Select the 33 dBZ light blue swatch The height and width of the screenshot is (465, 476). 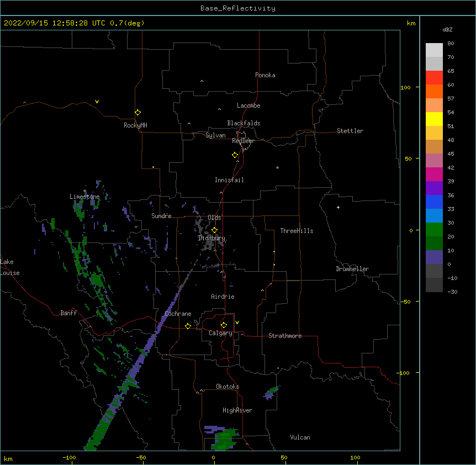pyautogui.click(x=434, y=215)
